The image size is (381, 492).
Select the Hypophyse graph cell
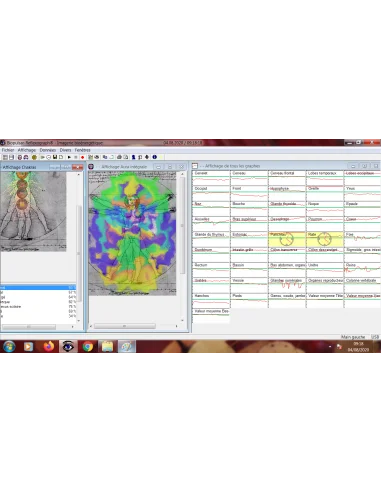(x=287, y=193)
